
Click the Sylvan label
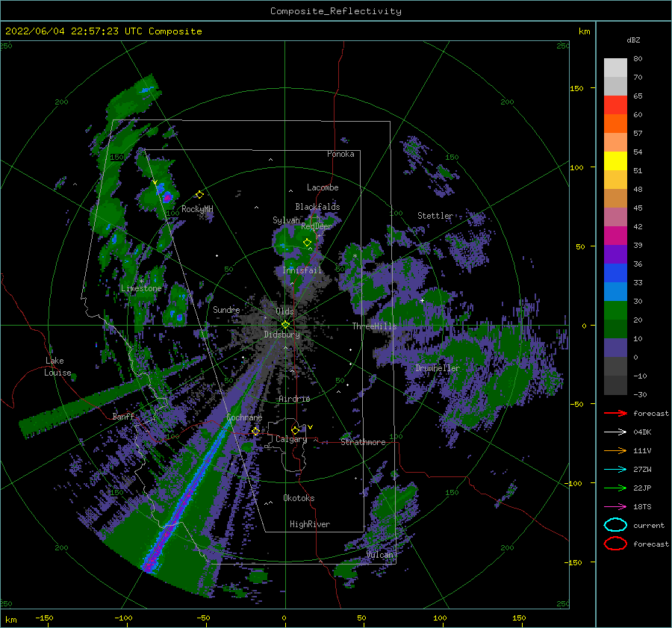point(286,220)
